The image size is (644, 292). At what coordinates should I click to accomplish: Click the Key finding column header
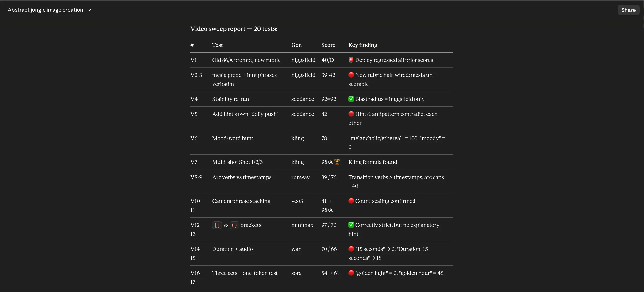coord(363,45)
